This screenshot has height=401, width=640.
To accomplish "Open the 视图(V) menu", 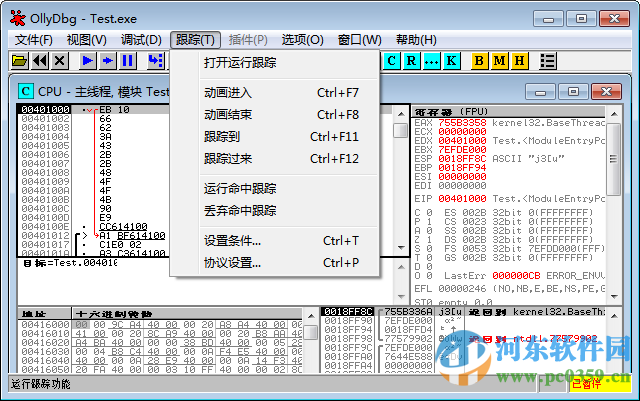I will pos(87,40).
